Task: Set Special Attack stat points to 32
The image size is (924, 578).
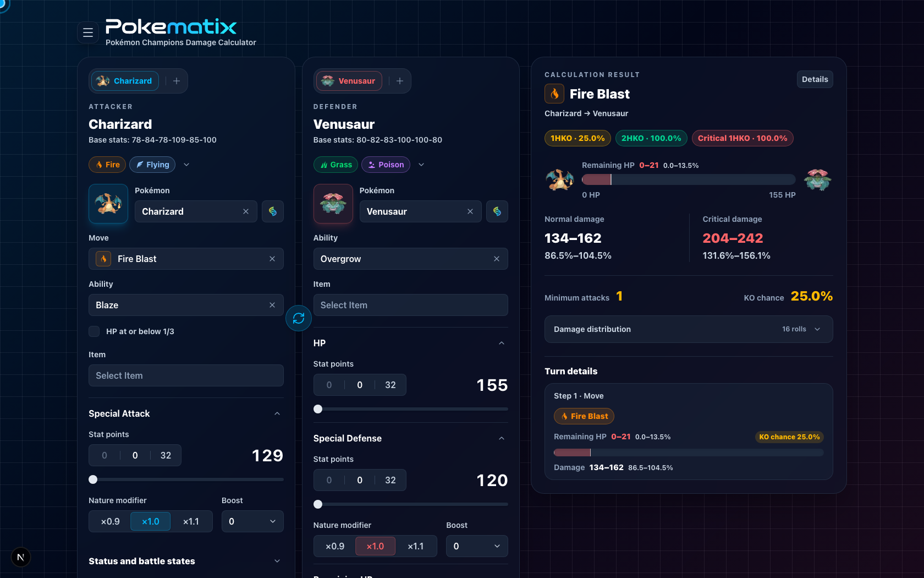Action: click(x=166, y=455)
